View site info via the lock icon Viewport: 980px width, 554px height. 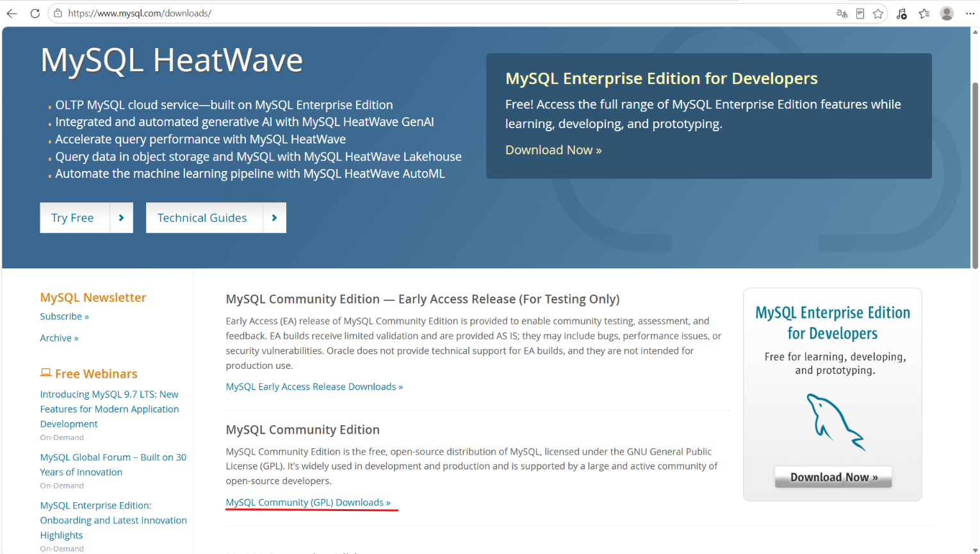pyautogui.click(x=58, y=13)
